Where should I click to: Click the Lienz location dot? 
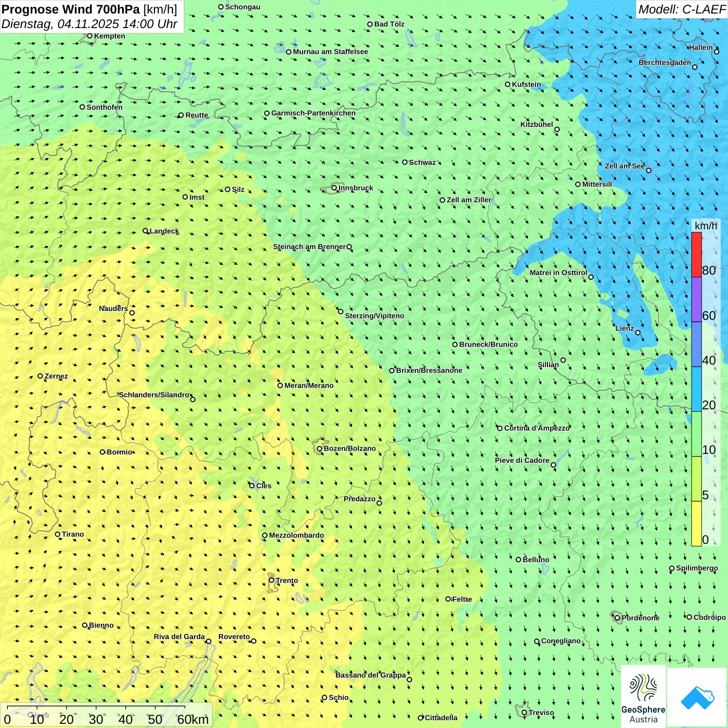[638, 333]
